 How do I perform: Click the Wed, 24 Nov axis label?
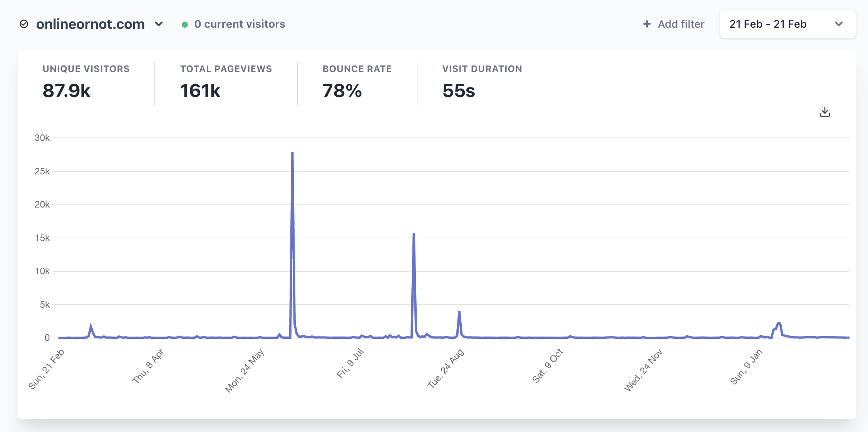point(643,370)
